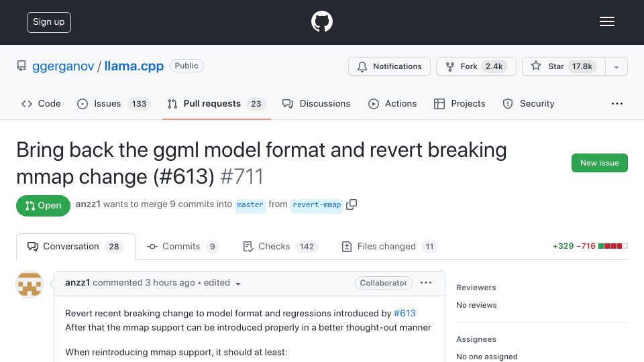Click the revert-mmap head branch label
Screen dimensions: 644x362
pyautogui.click(x=317, y=205)
